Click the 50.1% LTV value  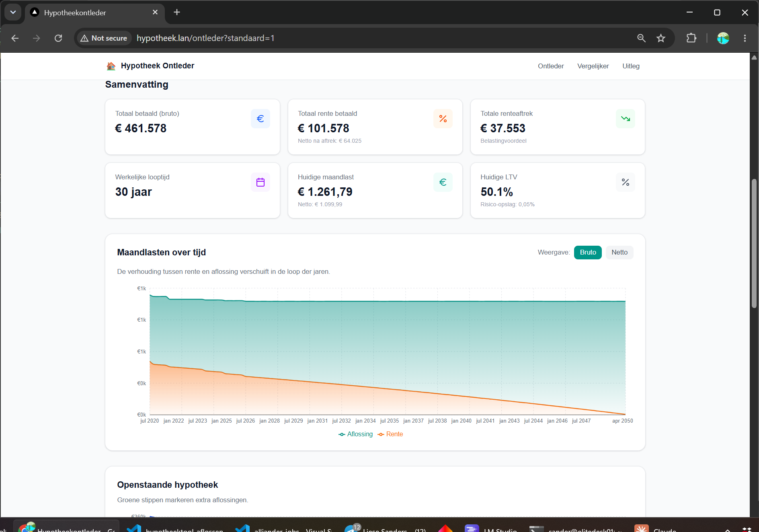tap(497, 192)
